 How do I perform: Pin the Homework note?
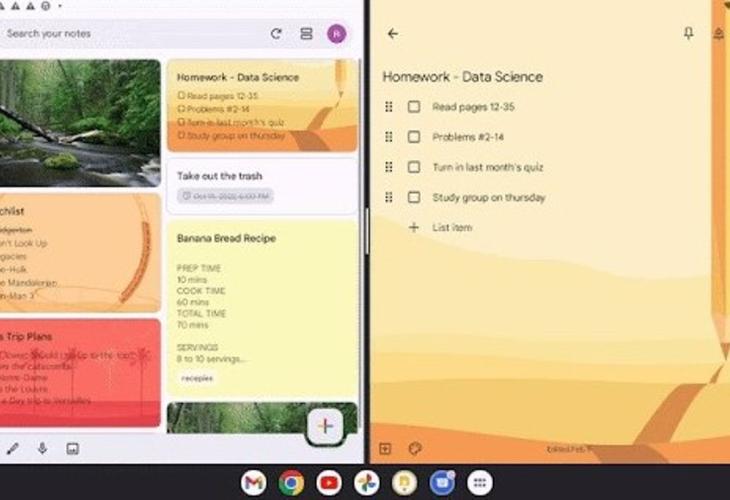(x=688, y=34)
